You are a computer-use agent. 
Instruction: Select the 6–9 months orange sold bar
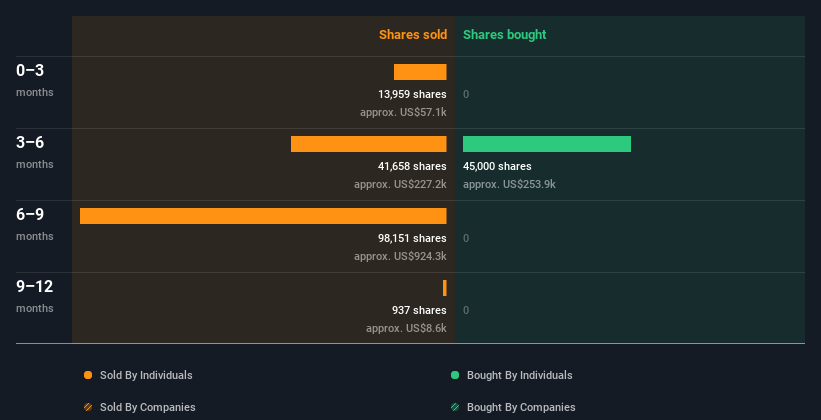[x=263, y=216]
